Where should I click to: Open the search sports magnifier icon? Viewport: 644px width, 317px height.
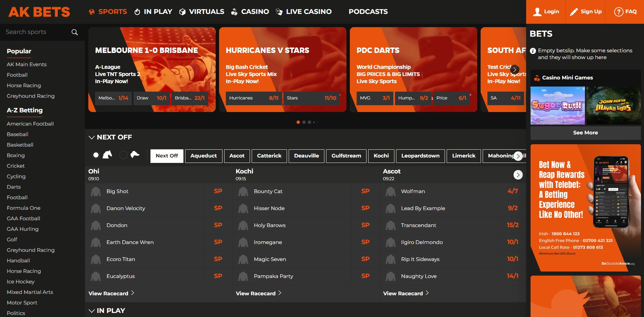click(74, 32)
